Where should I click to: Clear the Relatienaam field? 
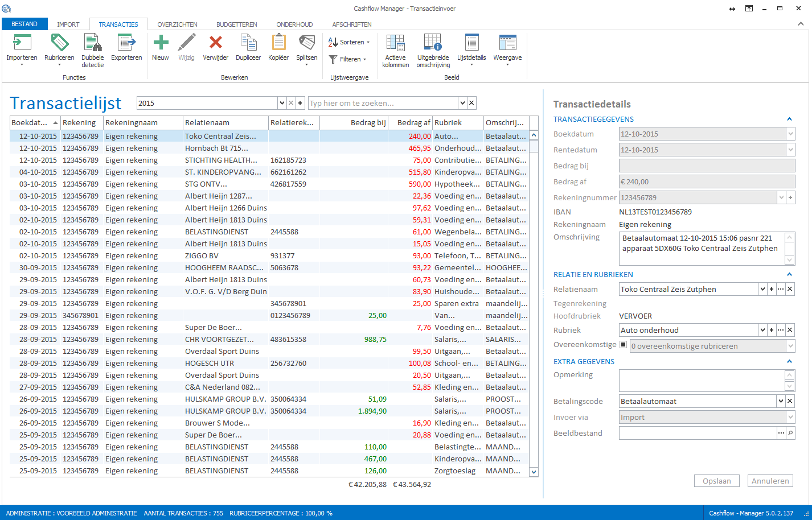pos(790,289)
